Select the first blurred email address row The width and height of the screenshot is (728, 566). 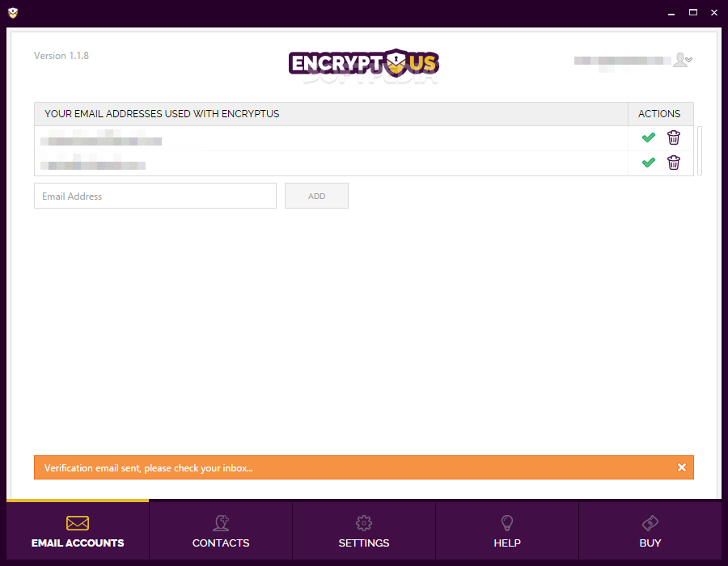click(x=331, y=138)
